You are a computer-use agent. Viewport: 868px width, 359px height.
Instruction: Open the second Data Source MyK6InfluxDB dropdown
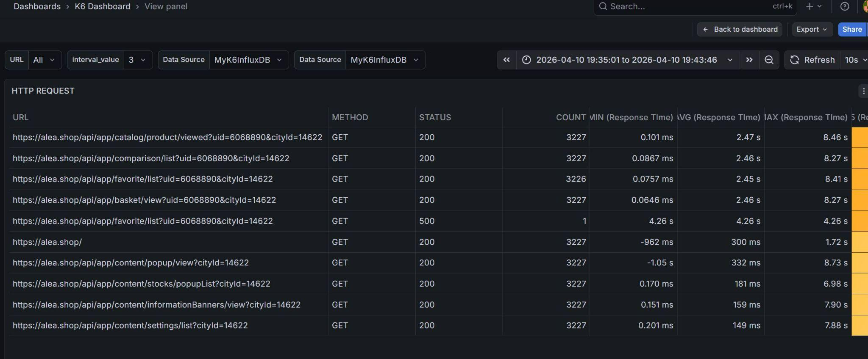click(385, 60)
